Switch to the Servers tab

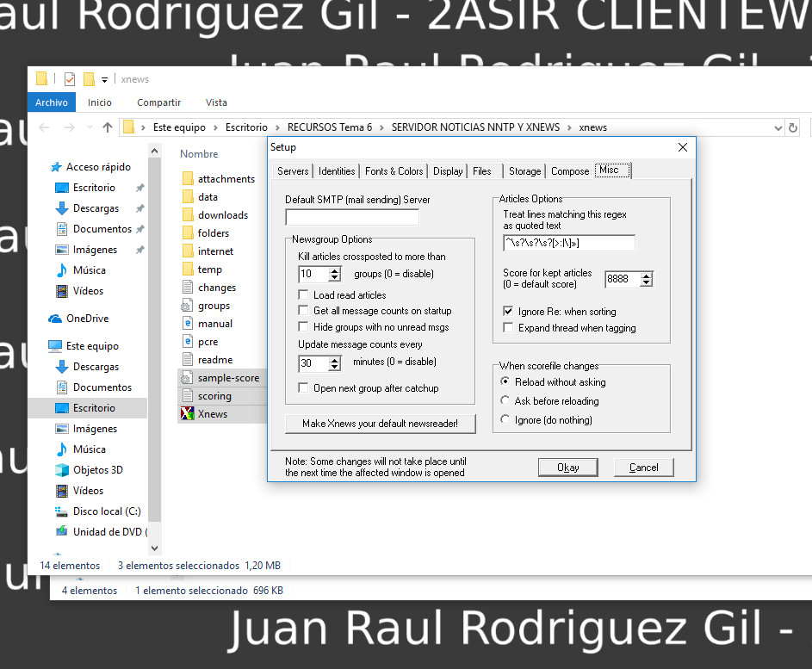(x=293, y=170)
